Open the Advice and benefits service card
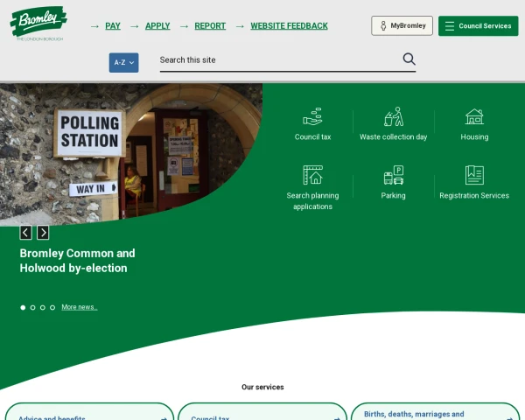This screenshot has width=525, height=420. tap(90, 411)
